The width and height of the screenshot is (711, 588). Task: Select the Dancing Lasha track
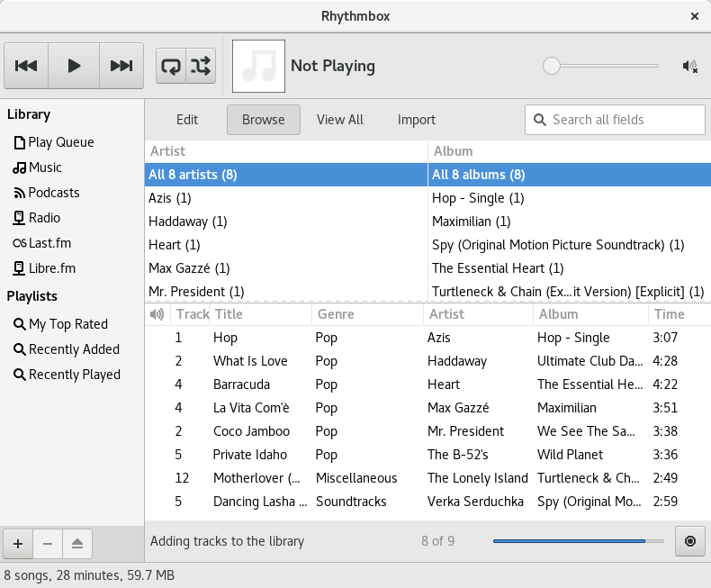pyautogui.click(x=428, y=502)
